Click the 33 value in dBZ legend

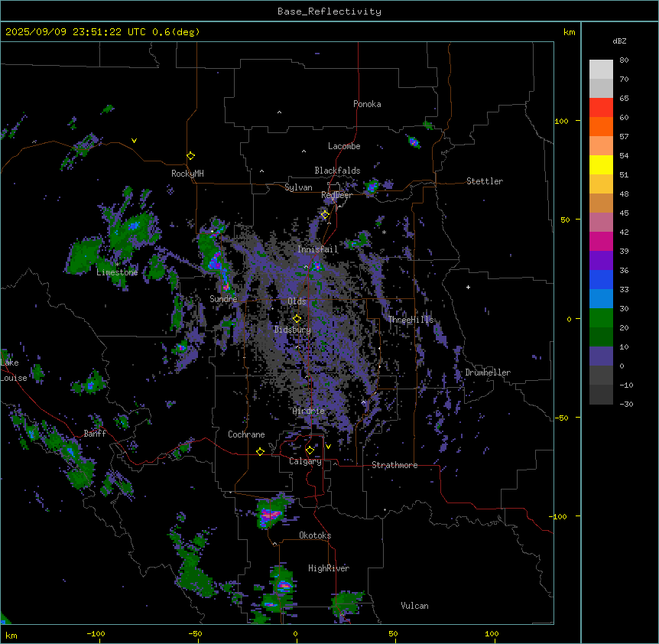click(624, 289)
